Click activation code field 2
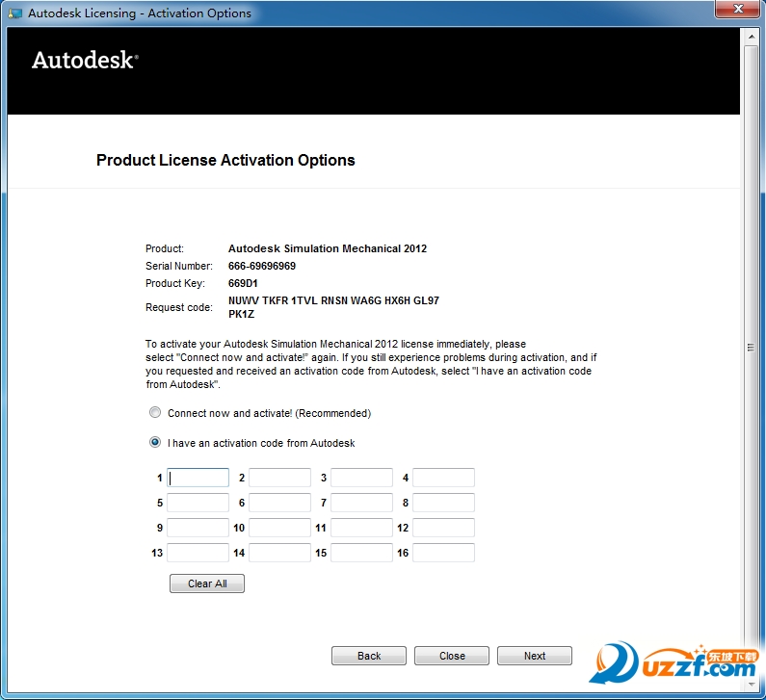 [280, 478]
